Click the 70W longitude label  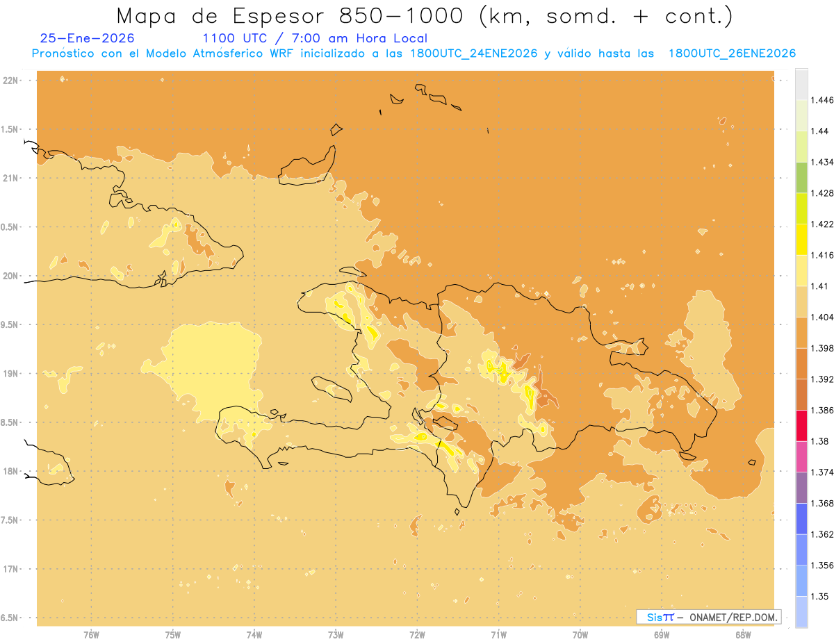[x=580, y=634]
